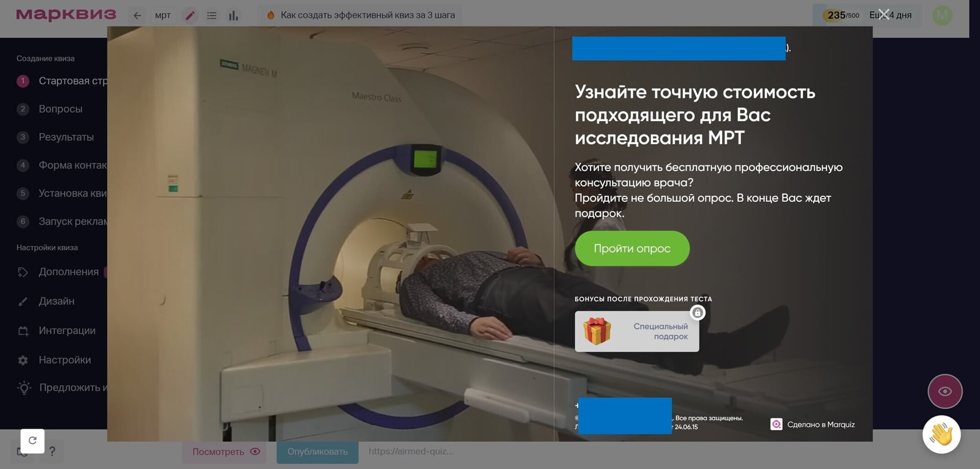
Task: Click the lightbulb Предложить идею icon
Action: click(x=24, y=388)
